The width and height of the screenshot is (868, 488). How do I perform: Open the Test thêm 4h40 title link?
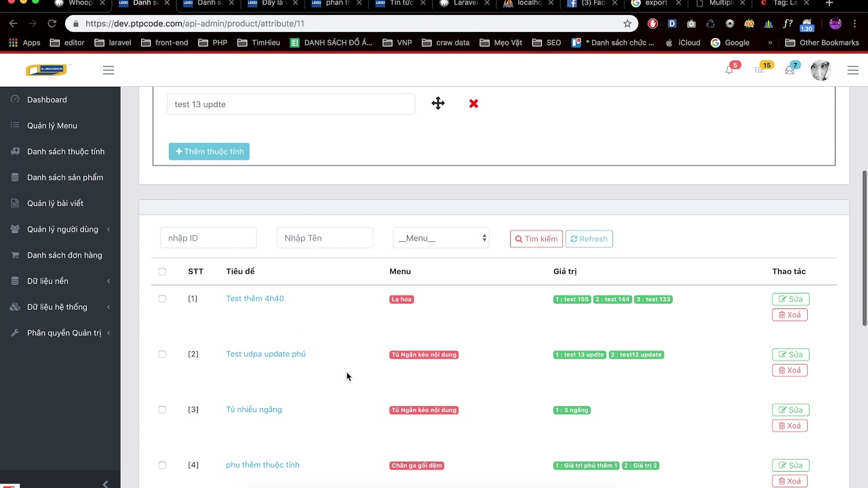[x=255, y=299]
